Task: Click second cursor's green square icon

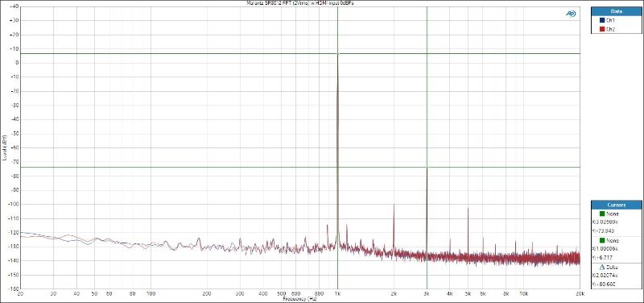Action: 602,240
